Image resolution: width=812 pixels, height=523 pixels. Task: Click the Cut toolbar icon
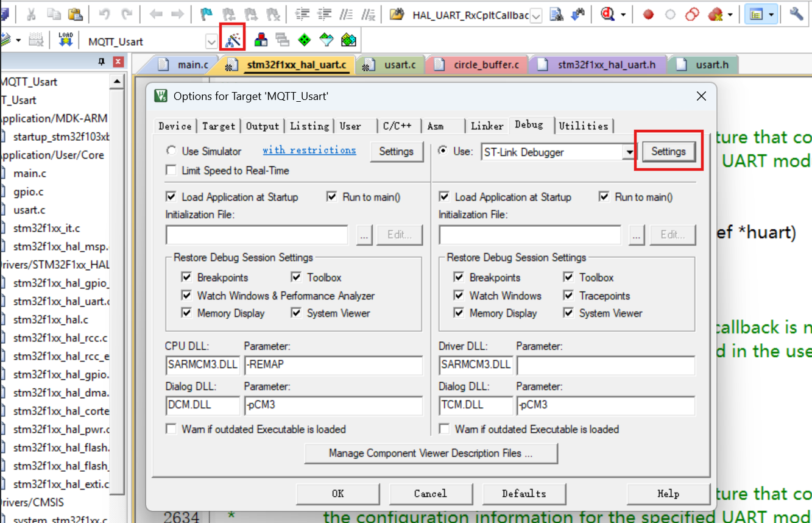tap(32, 14)
